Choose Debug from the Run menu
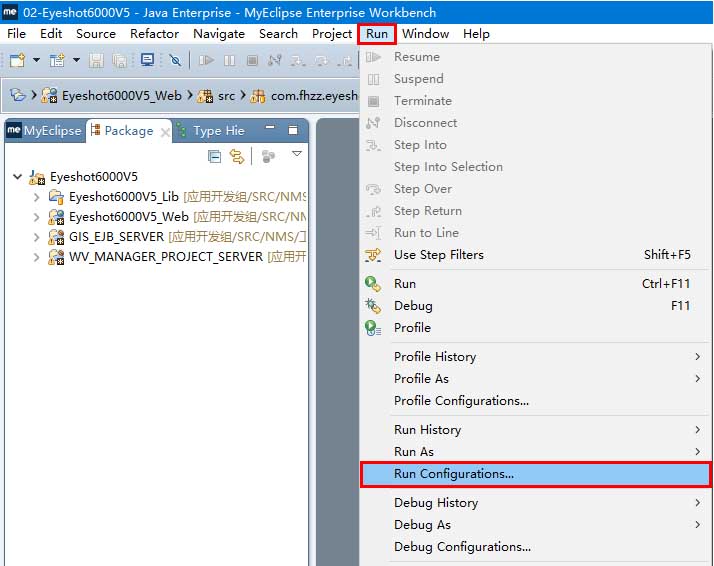Screen dimensions: 714x566 coord(536,306)
